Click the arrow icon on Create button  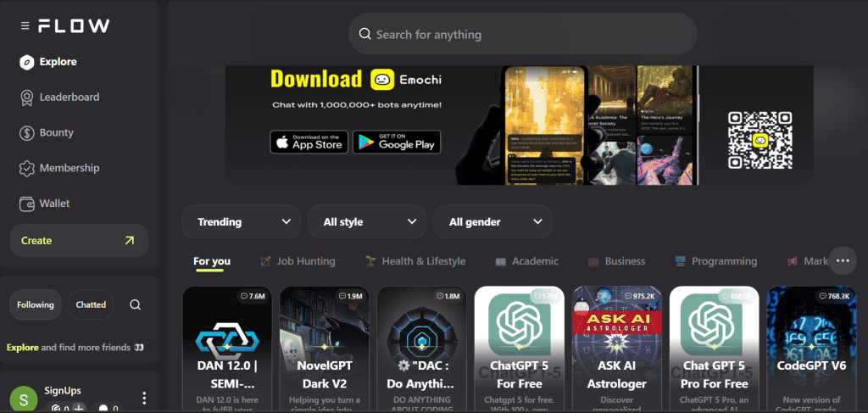tap(129, 240)
